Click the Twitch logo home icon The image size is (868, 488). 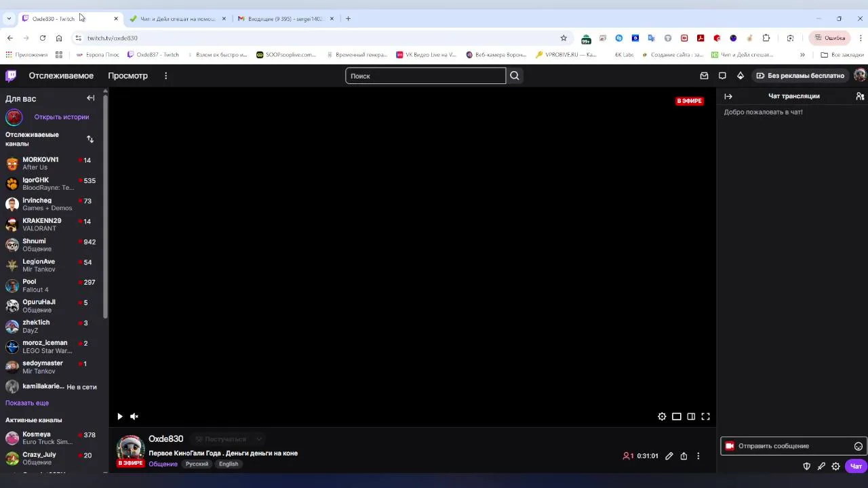pyautogui.click(x=11, y=76)
